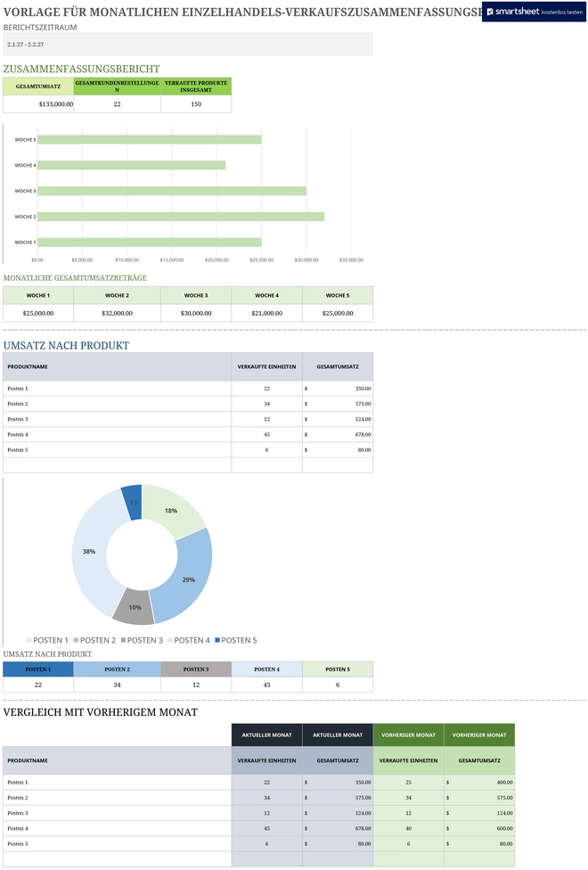Screen dimensions: 588x870
Task: Click the Woche 3 header in monthly totals
Action: (196, 296)
